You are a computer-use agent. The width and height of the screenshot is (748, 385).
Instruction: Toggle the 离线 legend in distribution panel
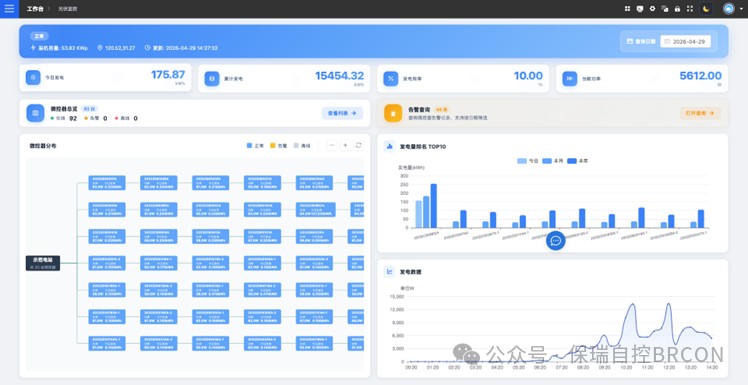pos(302,146)
